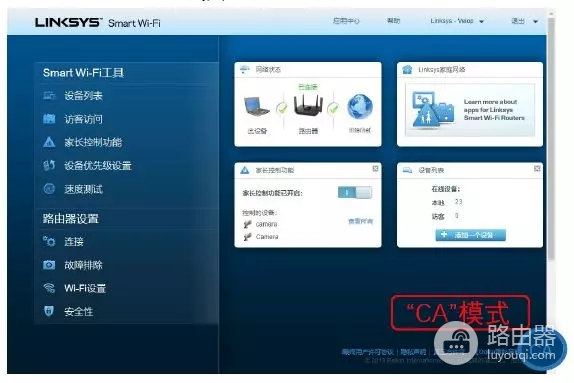Click the network status widget header icon

pyautogui.click(x=244, y=69)
